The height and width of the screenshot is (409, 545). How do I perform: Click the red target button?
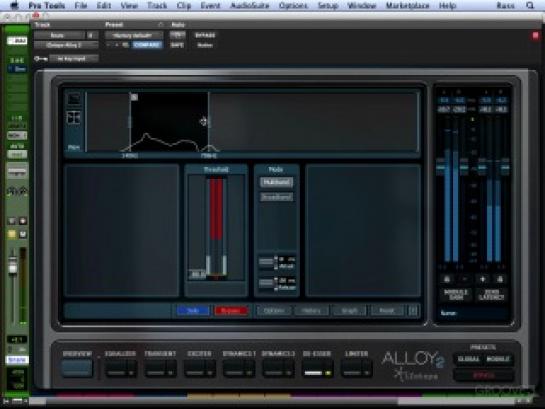click(x=535, y=35)
